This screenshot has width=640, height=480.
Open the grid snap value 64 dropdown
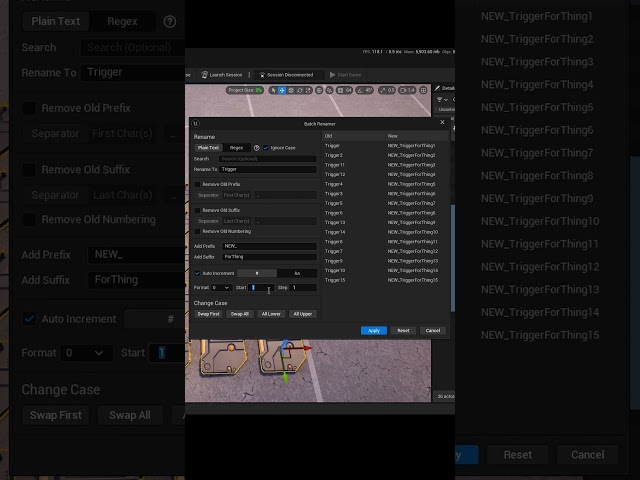pos(349,90)
